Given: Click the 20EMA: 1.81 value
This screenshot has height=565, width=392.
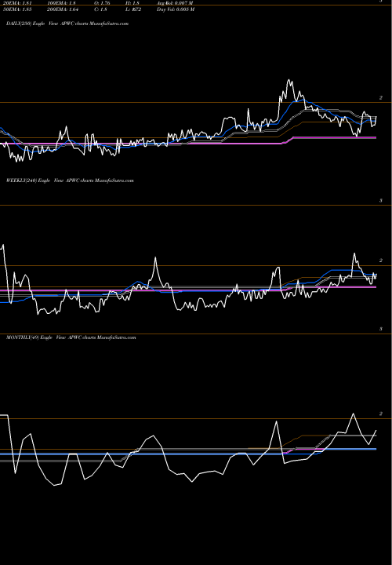Looking at the screenshot, I should click(x=17, y=3).
